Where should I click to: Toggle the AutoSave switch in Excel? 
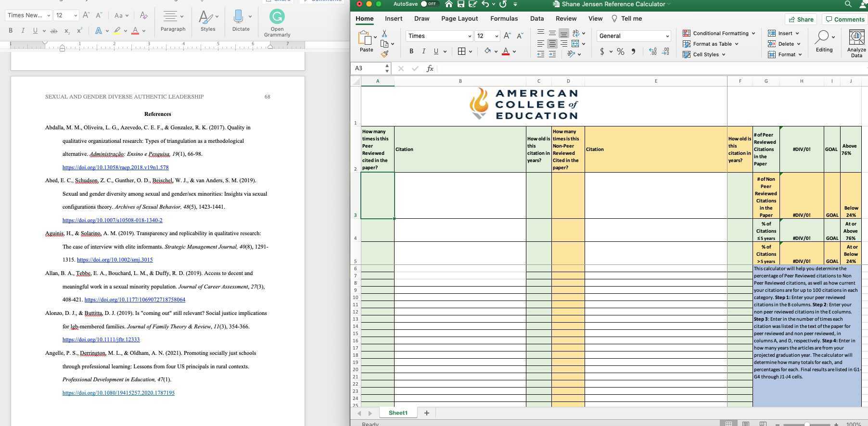tap(428, 4)
